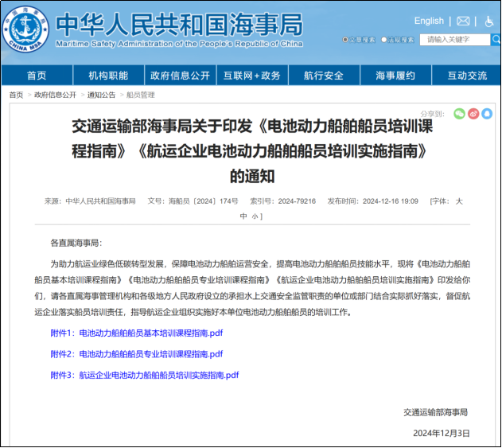Share the notice via WeChat icon
502x448 pixels.
coord(459,114)
